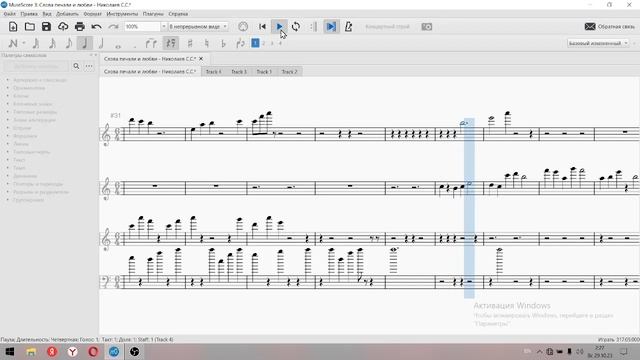Click the palette search magnifier icon

tap(76, 66)
